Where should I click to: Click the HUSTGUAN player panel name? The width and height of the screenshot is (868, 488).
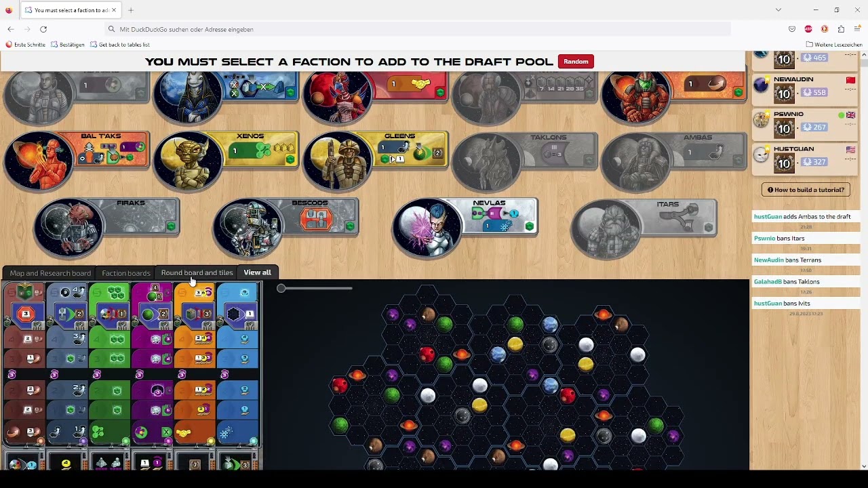794,148
